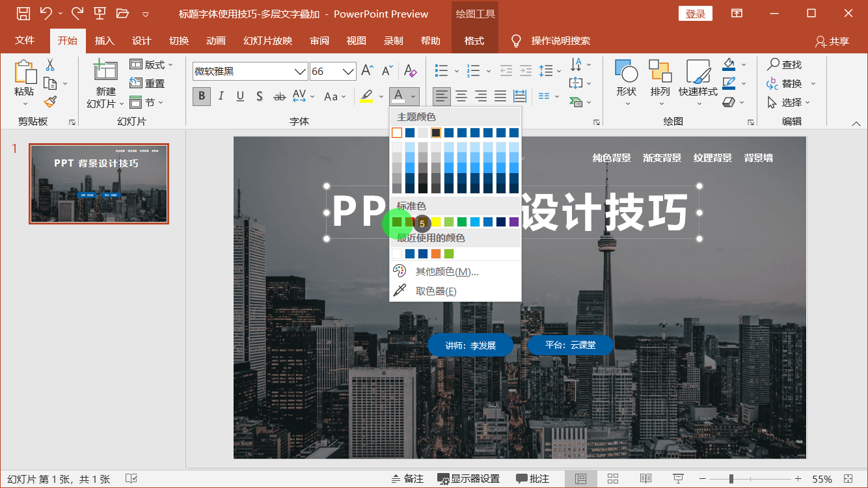Open the numbering list dropdown arrow
Image resolution: width=868 pixels, height=488 pixels.
click(x=489, y=71)
